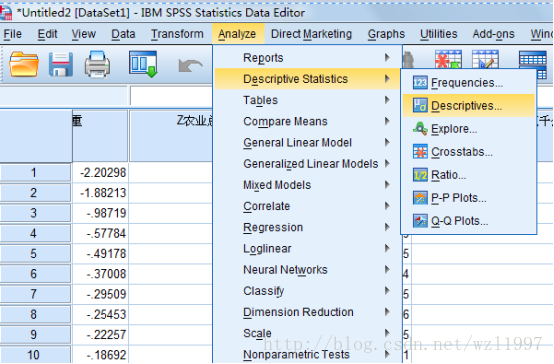Expand the Compare Means submenu
554x364 pixels.
tap(308, 121)
